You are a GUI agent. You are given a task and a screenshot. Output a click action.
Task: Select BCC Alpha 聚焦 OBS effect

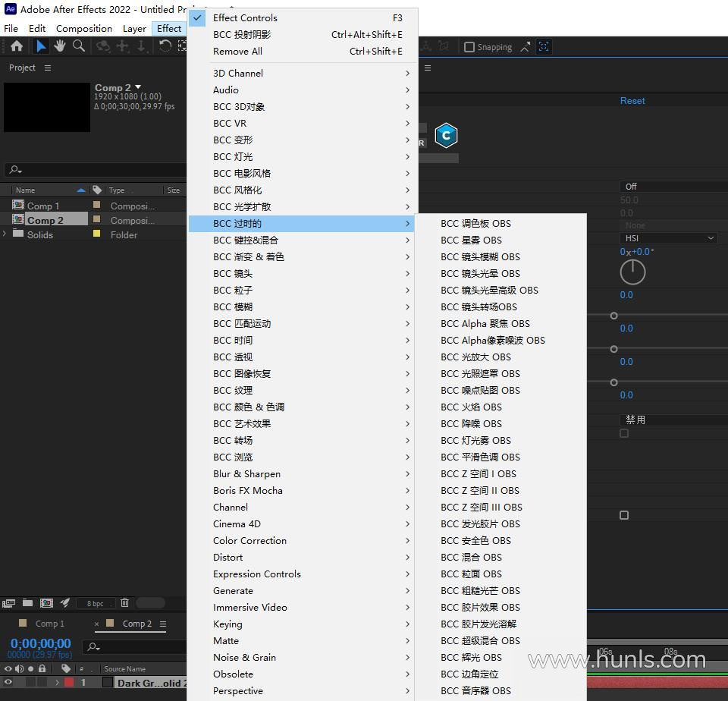tap(500, 324)
